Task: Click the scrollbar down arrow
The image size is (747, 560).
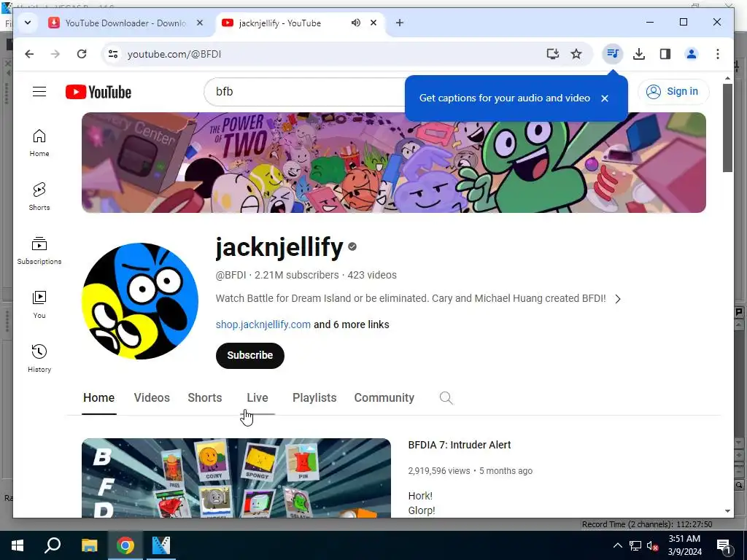Action: (727, 511)
